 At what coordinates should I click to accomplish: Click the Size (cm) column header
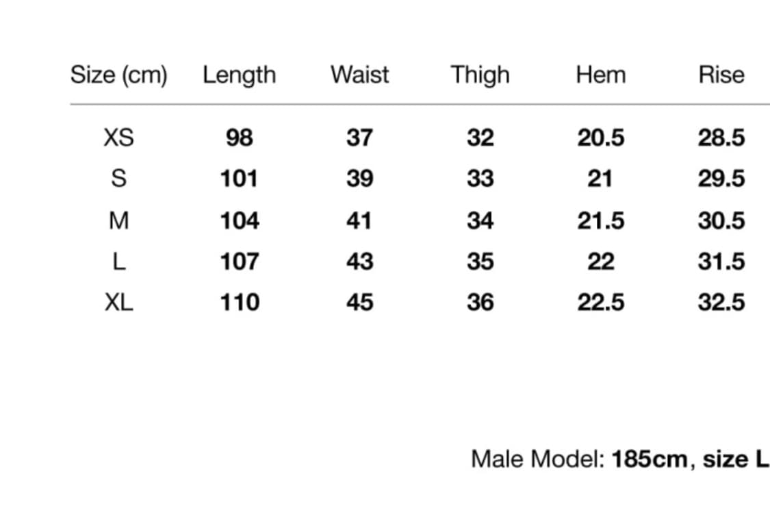(x=118, y=75)
